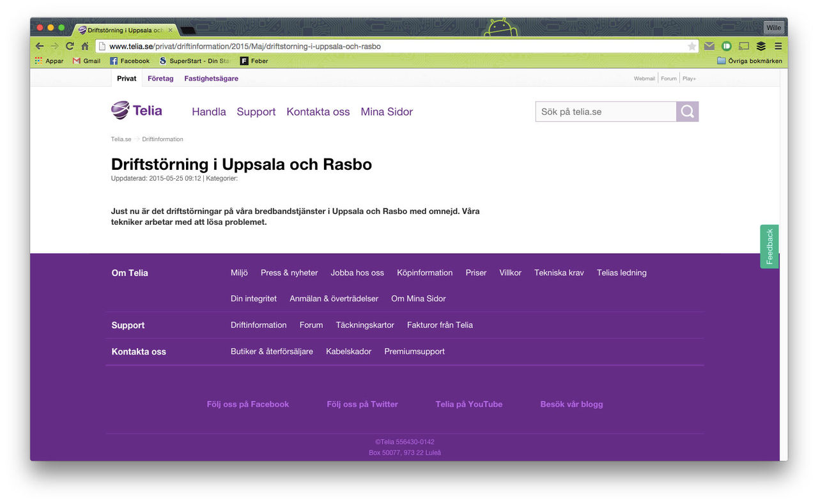Open the Chrome hamburger menu
Viewport: 818px width, 504px height.
(778, 46)
